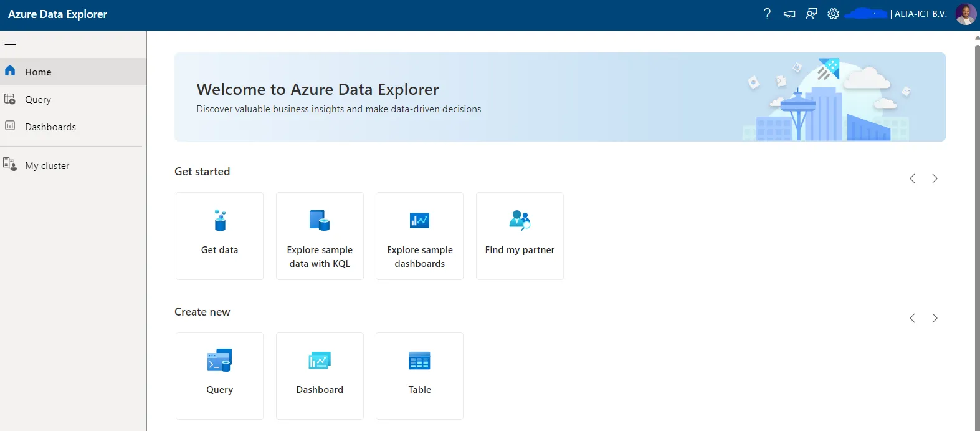Click the Find my partner people icon
Screen dimensions: 980x431
(520, 220)
